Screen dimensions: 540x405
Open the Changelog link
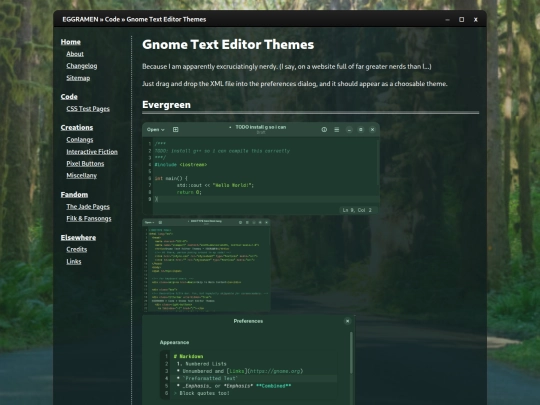tap(82, 66)
